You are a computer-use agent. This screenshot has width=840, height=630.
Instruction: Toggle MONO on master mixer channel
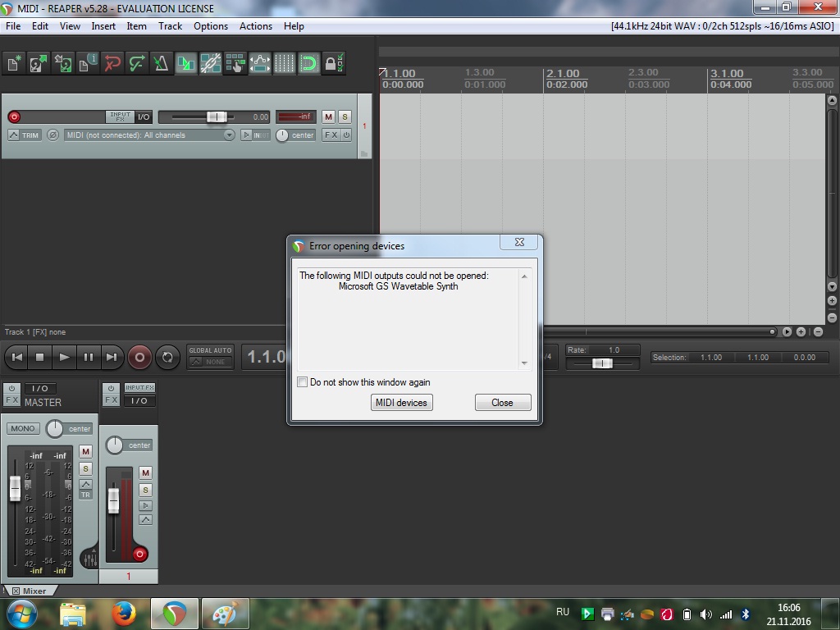(22, 428)
